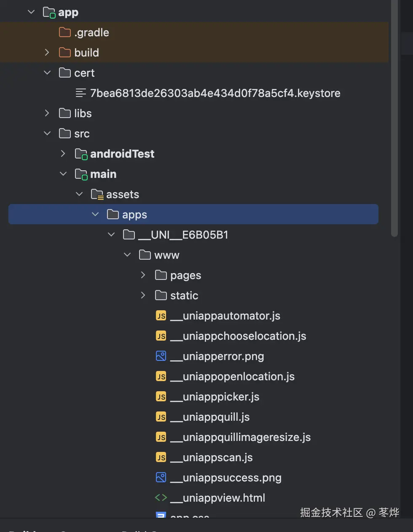
Task: Click the assets resource folder icon
Action: coord(97,194)
